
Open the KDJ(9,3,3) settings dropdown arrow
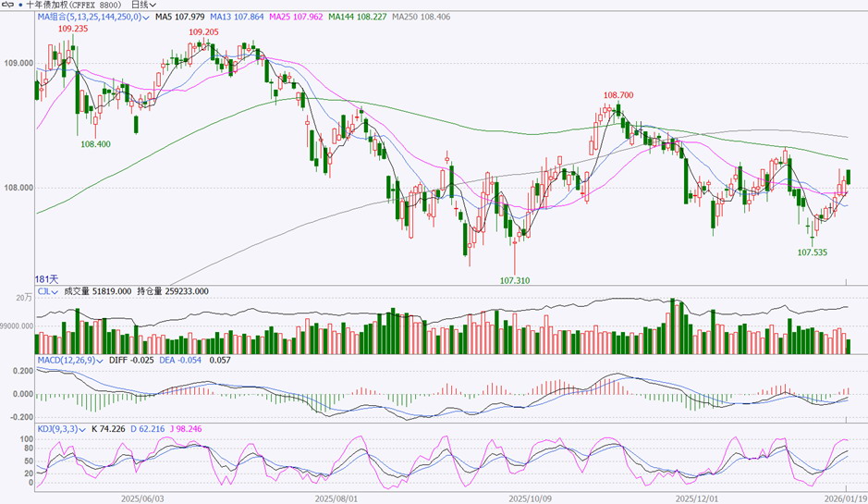pyautogui.click(x=82, y=429)
